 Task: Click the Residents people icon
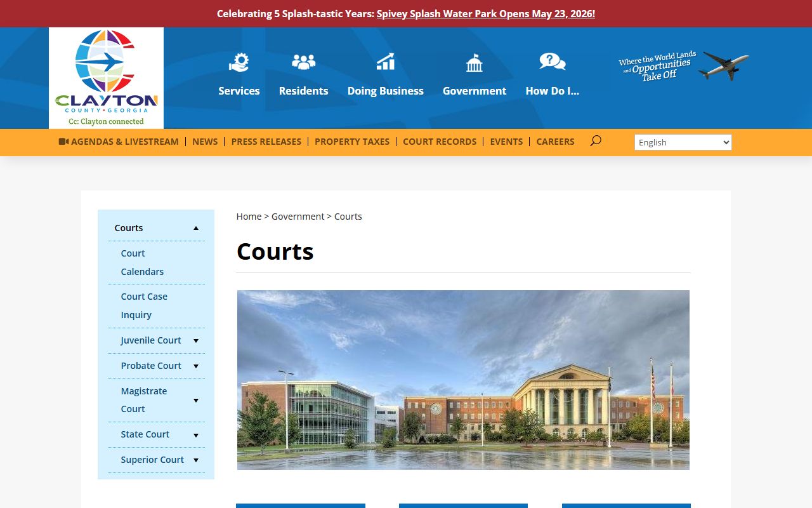pos(303,62)
